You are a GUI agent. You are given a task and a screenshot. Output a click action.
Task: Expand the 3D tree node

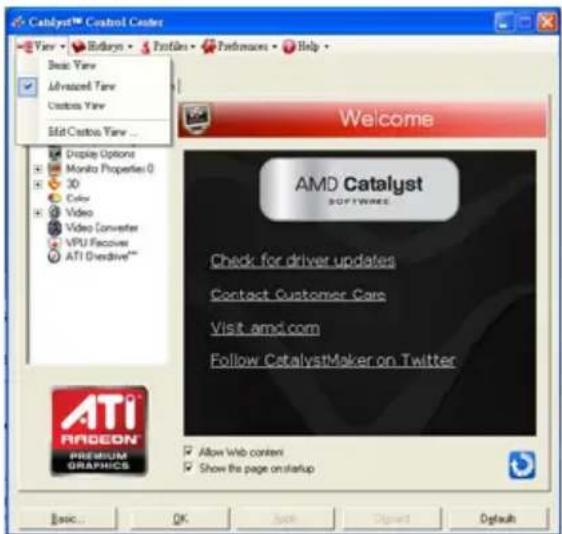(38, 184)
